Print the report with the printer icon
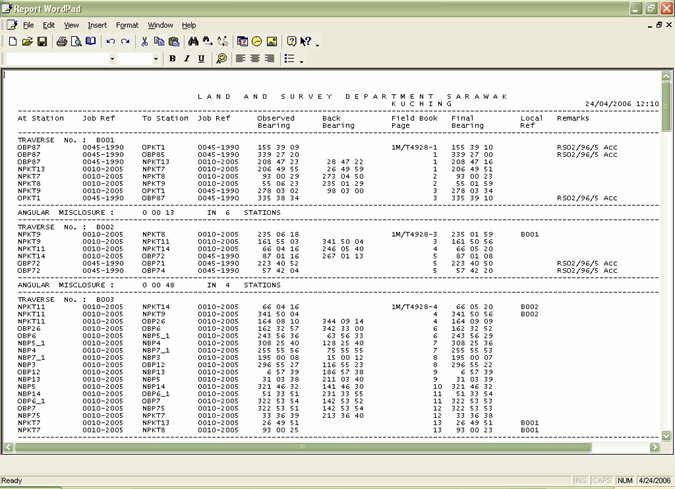The image size is (675, 489). point(61,42)
